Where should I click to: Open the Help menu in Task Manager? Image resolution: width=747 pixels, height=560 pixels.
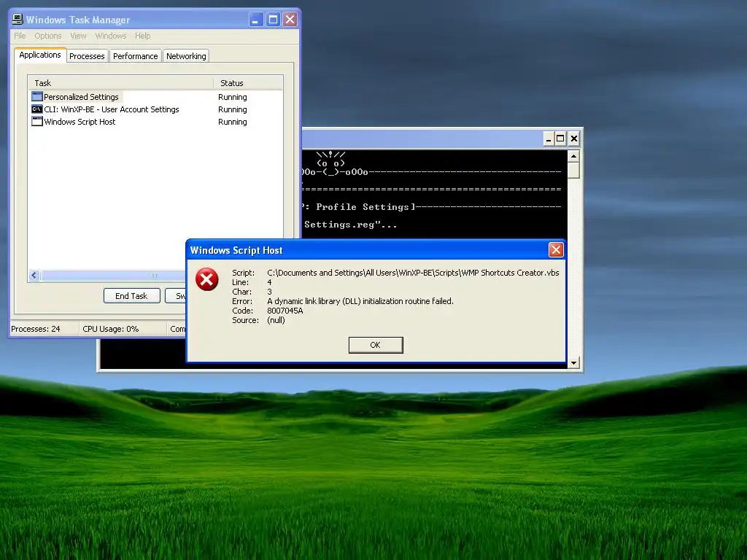(142, 36)
